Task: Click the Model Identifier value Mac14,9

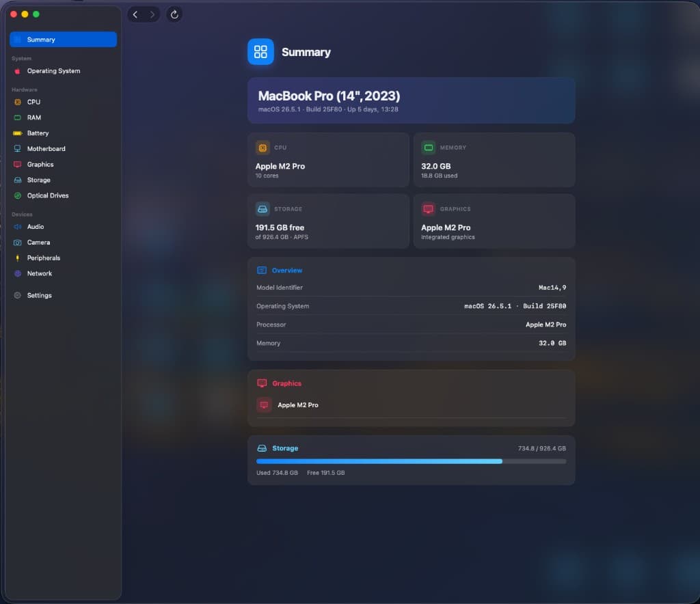Action: [x=552, y=288]
